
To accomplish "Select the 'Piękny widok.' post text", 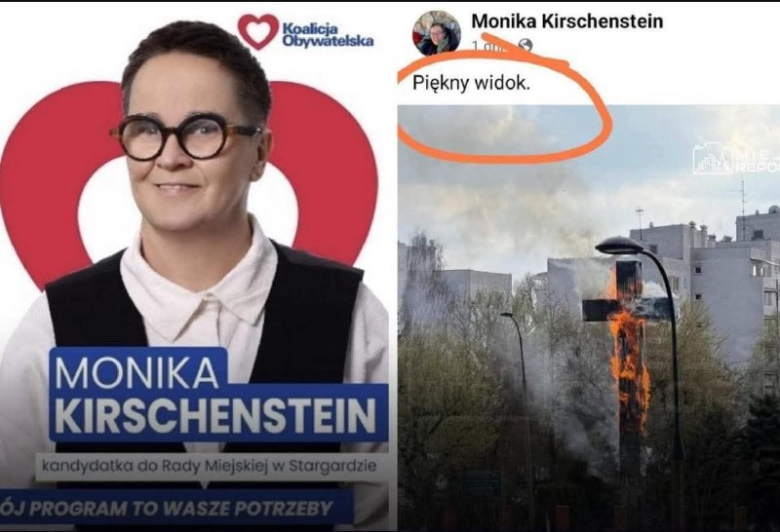I will [472, 83].
